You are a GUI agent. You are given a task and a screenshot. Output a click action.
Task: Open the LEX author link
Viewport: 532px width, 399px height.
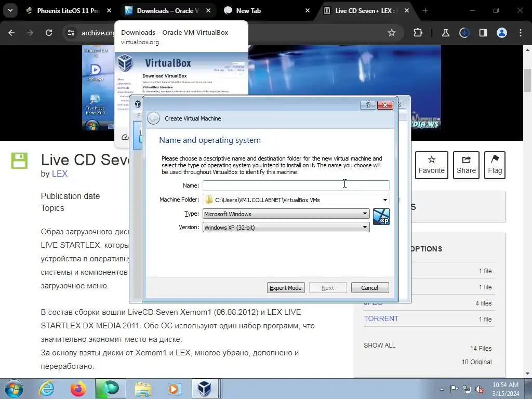point(60,174)
